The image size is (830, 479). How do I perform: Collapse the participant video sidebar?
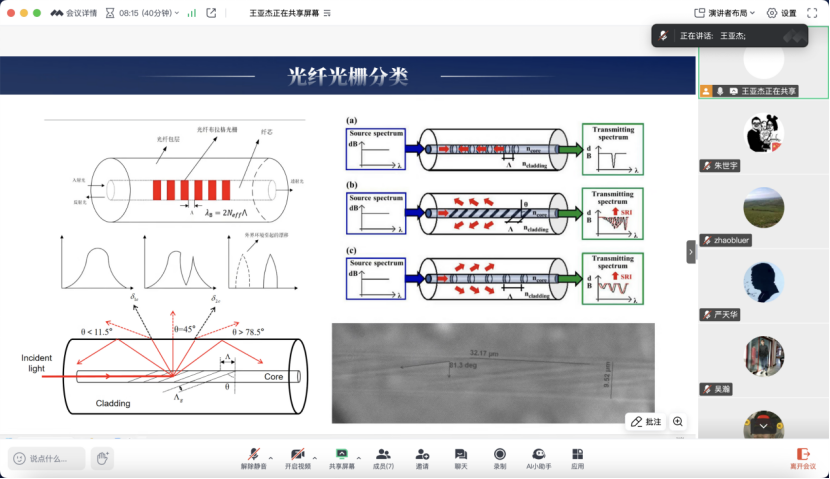[x=691, y=251]
